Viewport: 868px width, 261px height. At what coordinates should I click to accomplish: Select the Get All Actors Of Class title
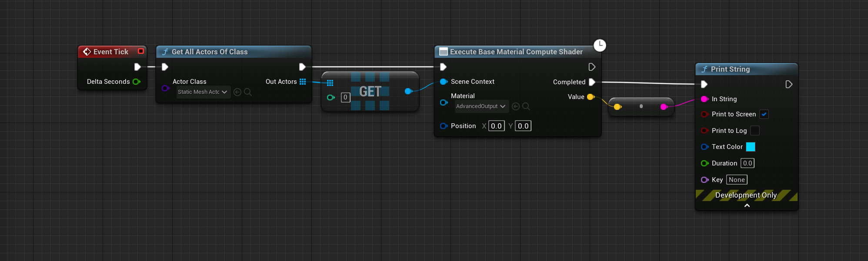click(x=210, y=52)
